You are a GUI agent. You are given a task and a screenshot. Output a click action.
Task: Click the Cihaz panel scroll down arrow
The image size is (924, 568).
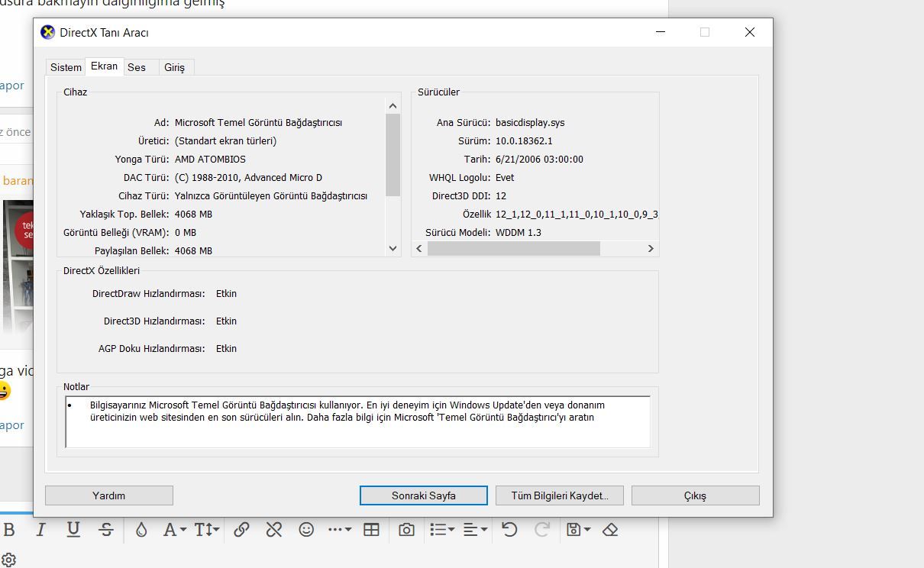click(x=393, y=248)
